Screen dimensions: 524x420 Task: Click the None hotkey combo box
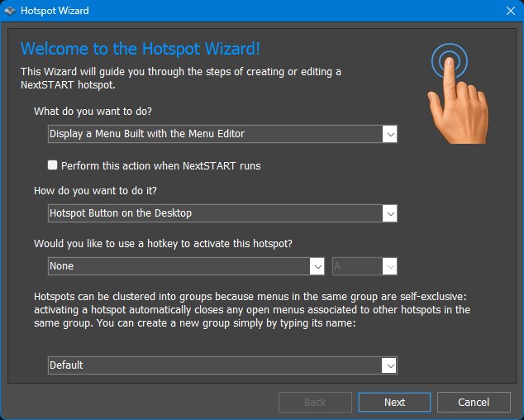tap(186, 266)
